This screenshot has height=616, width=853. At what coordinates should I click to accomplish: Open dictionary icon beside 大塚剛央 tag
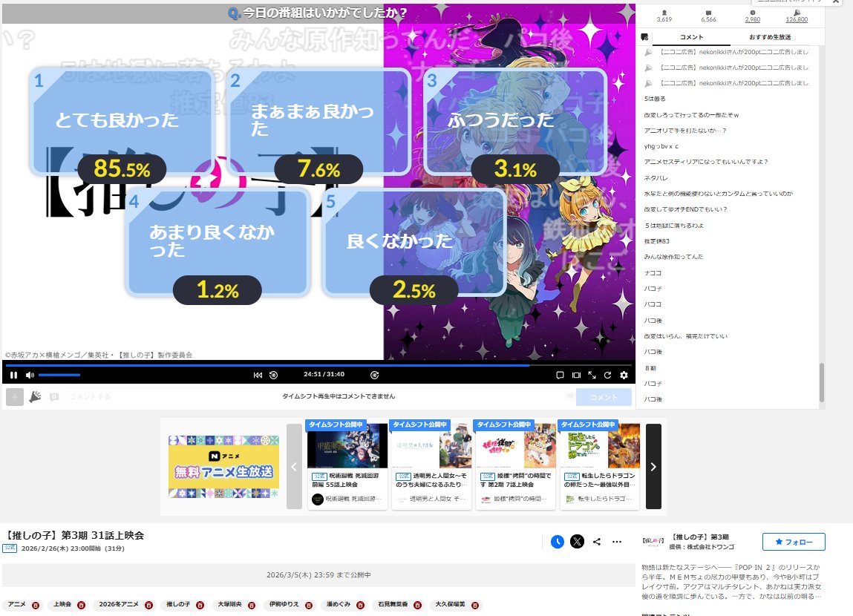click(252, 605)
